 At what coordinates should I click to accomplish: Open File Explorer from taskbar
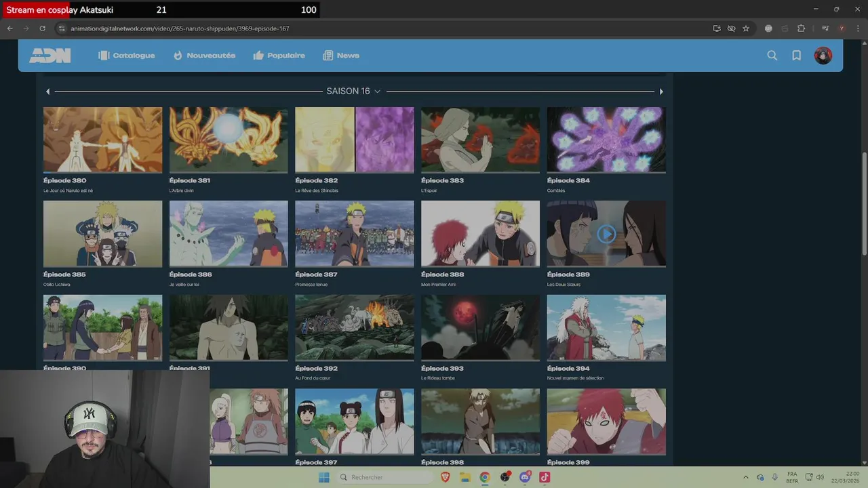465,477
